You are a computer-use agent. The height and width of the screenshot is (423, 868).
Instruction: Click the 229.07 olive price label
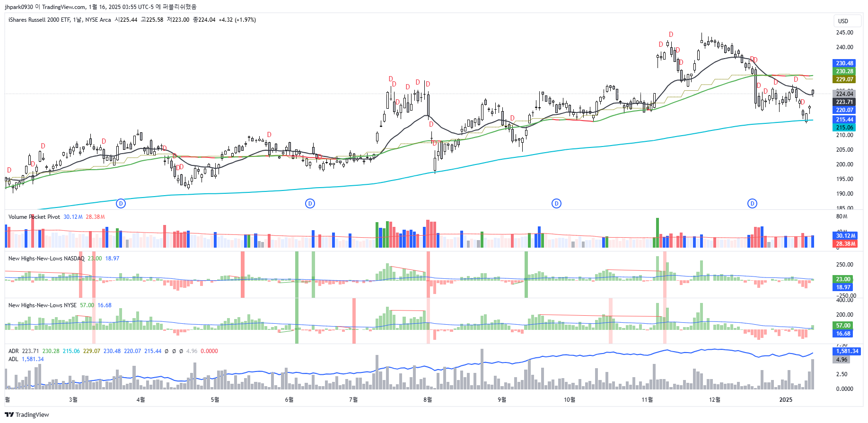coord(844,79)
